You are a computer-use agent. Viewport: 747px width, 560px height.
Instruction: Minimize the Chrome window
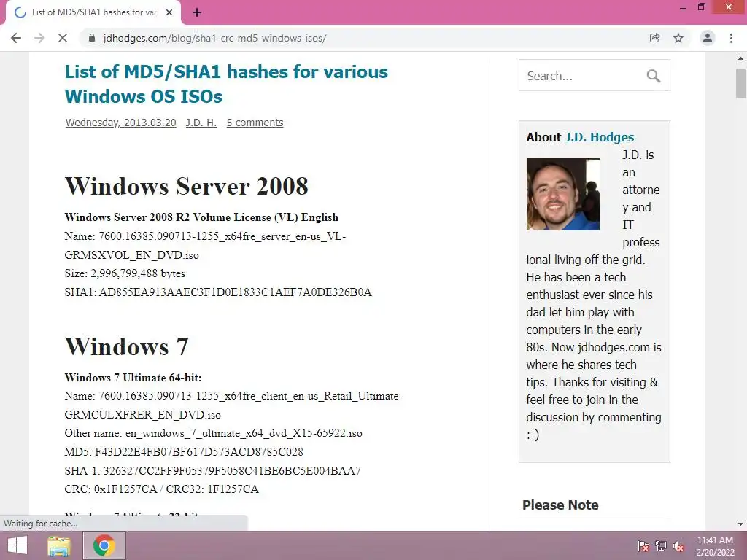(683, 7)
